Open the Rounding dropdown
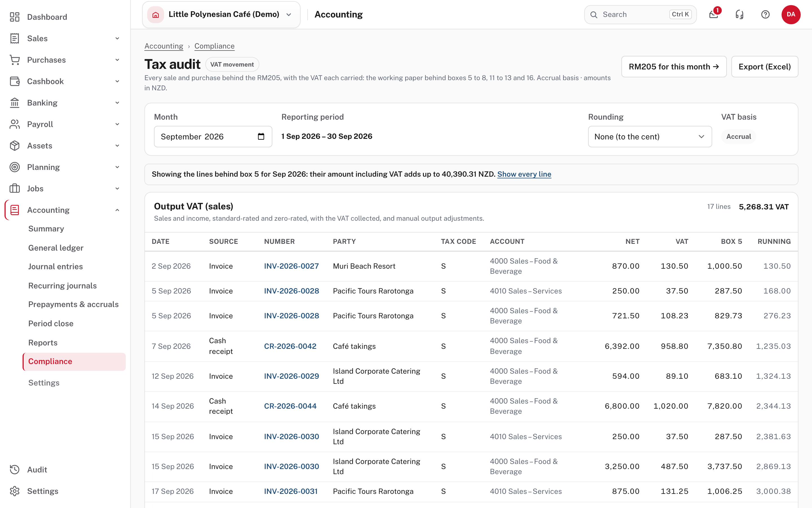 [x=650, y=136]
